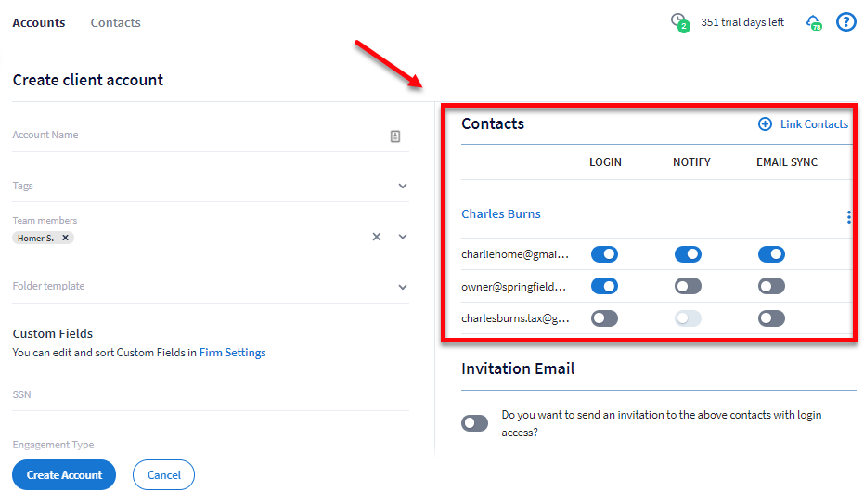Image resolution: width=864 pixels, height=504 pixels.
Task: Enable Login for charlesburns.tax@g… email
Action: coord(604,317)
